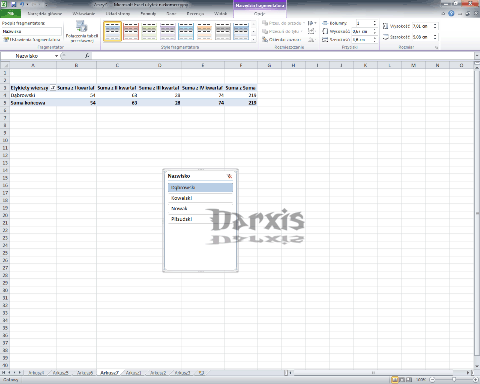The image size is (480, 384).
Task: Expand the slicer styles gallery More arrow
Action: tap(254, 39)
